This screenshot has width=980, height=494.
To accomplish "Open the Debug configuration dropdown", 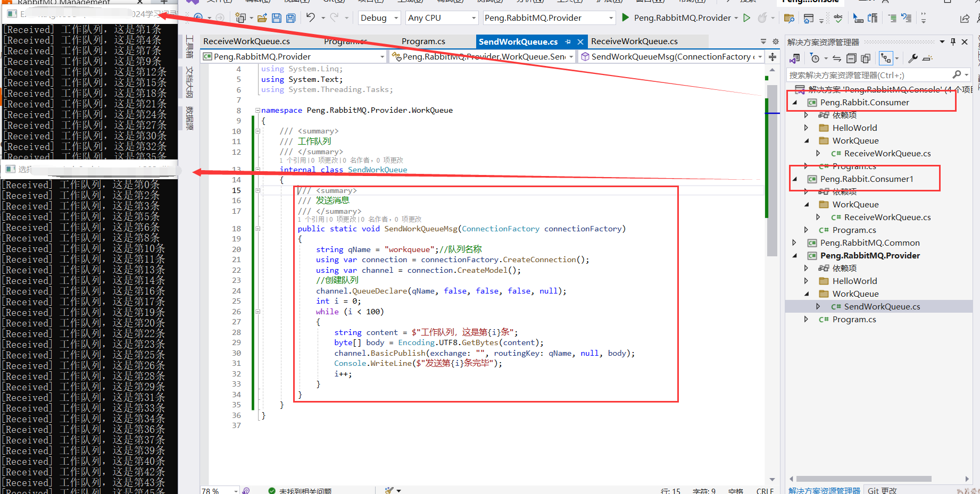I will pyautogui.click(x=379, y=18).
